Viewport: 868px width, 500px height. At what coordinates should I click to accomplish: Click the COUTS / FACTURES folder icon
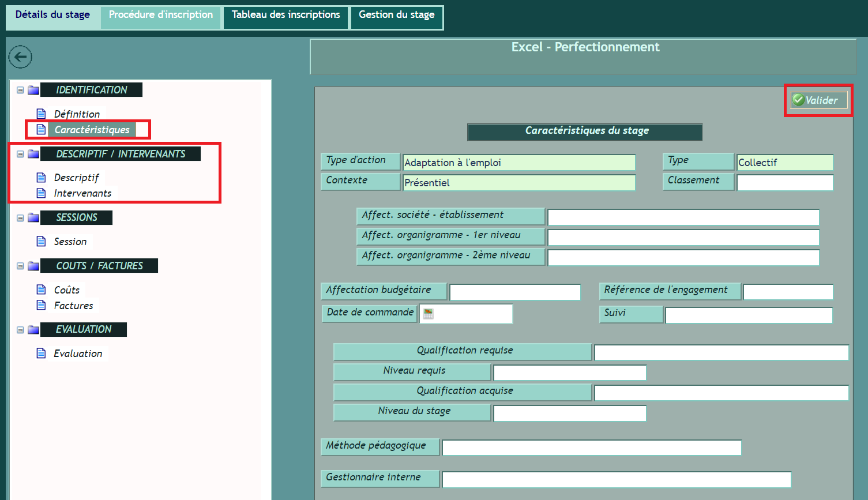click(x=33, y=266)
